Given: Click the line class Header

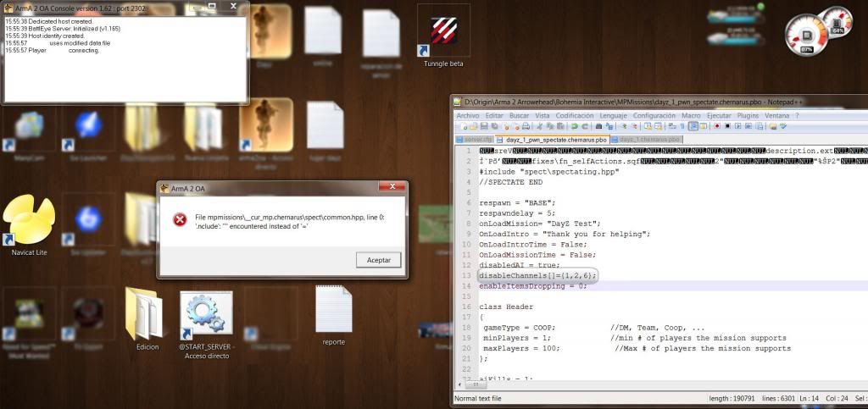Looking at the screenshot, I should coord(506,307).
